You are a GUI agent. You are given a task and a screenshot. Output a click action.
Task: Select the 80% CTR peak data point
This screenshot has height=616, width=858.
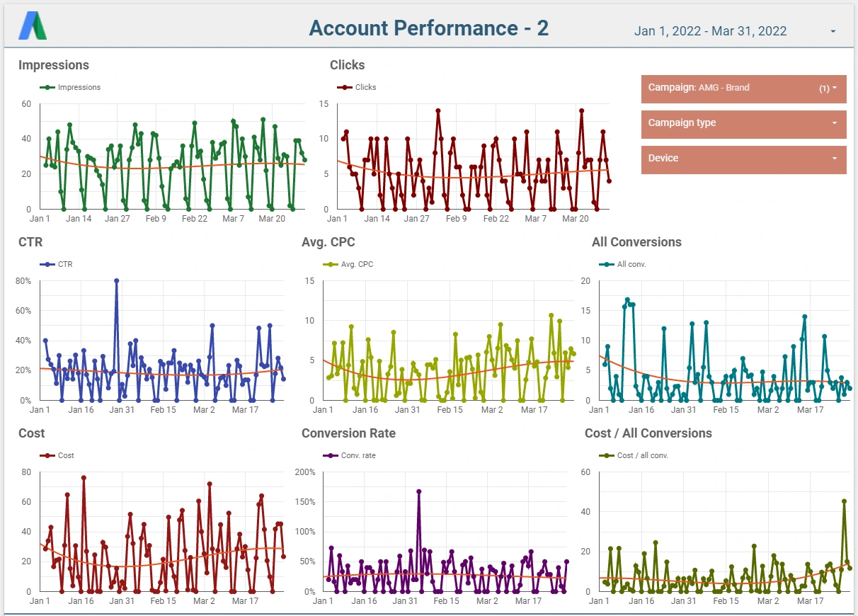116,281
